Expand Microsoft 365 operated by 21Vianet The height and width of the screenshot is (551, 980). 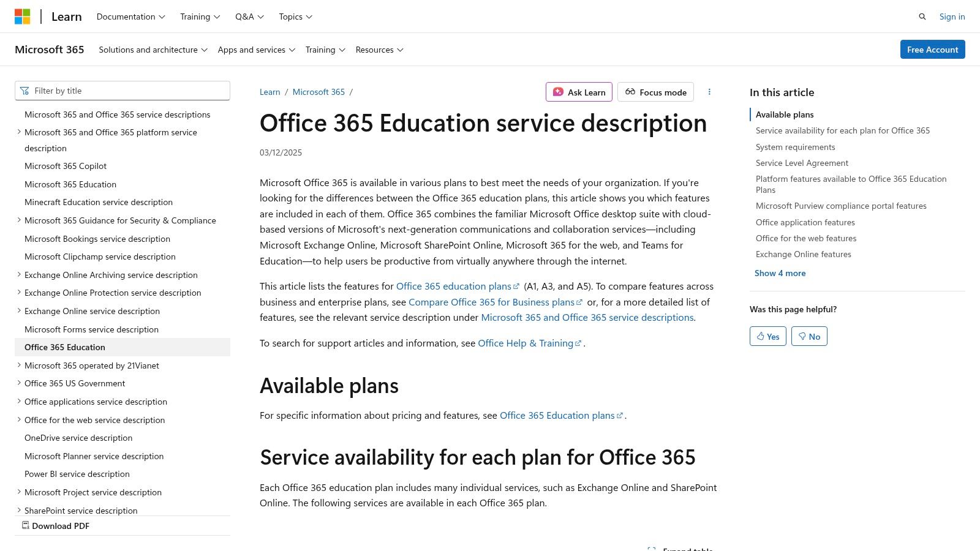point(19,365)
